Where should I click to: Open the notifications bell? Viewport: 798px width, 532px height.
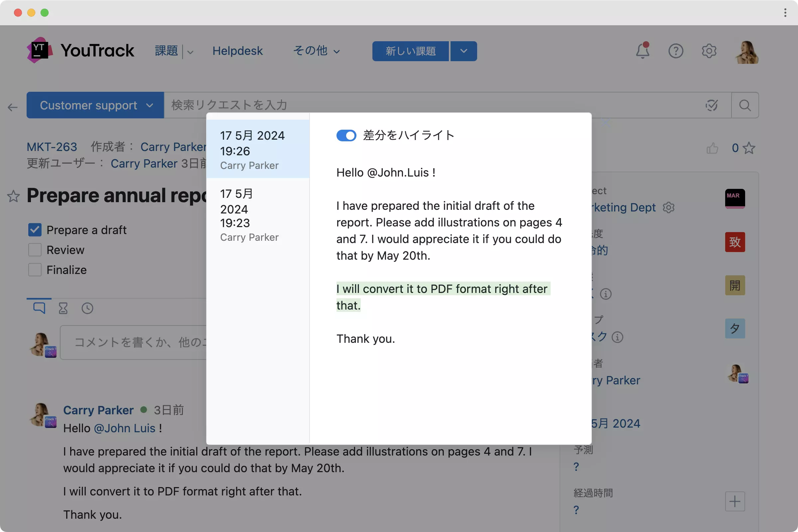(642, 51)
